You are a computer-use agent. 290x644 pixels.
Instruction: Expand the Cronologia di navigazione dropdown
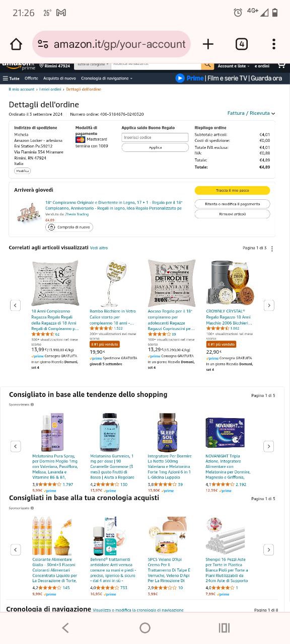tap(107, 78)
